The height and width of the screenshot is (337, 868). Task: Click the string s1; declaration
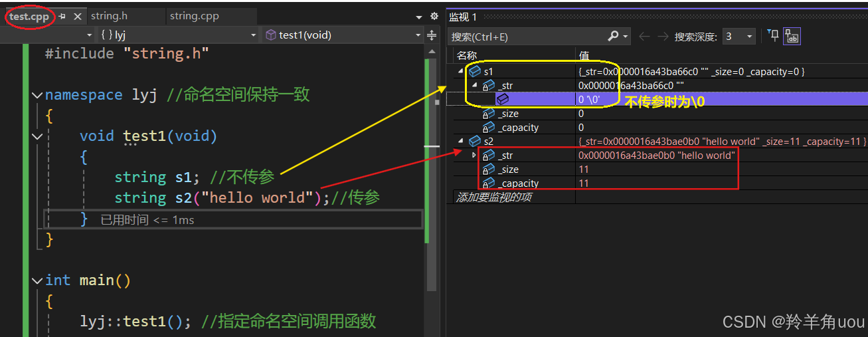pos(157,177)
